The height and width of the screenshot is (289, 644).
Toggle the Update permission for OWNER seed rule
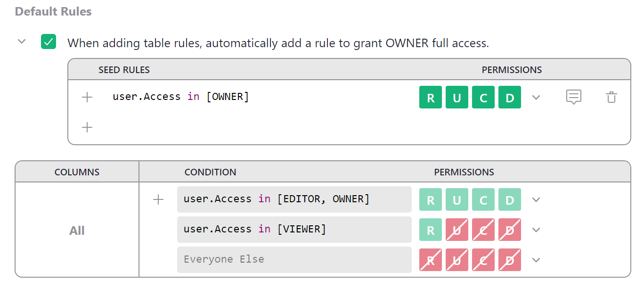457,97
